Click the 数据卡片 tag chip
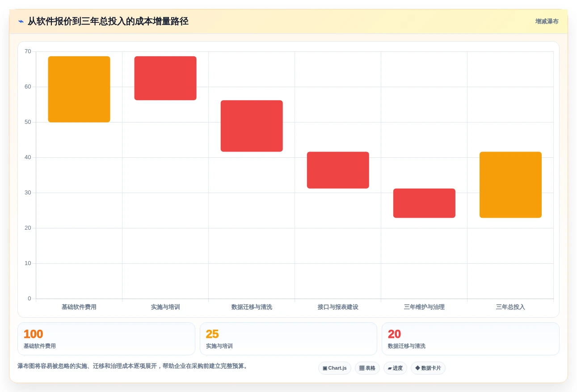The height and width of the screenshot is (392, 577). pyautogui.click(x=428, y=368)
